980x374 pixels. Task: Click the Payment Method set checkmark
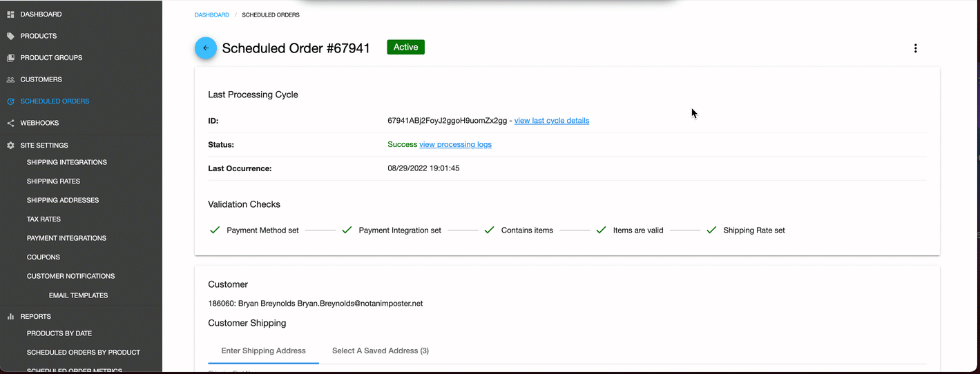[215, 230]
